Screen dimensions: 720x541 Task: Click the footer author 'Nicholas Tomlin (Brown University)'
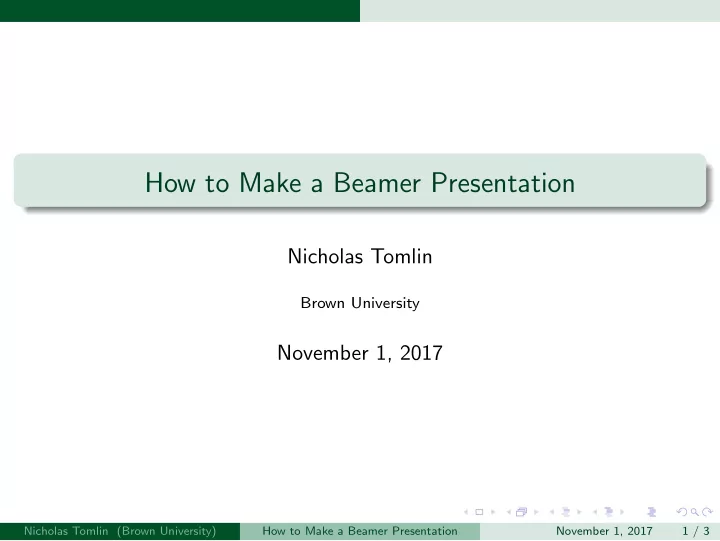(x=120, y=531)
